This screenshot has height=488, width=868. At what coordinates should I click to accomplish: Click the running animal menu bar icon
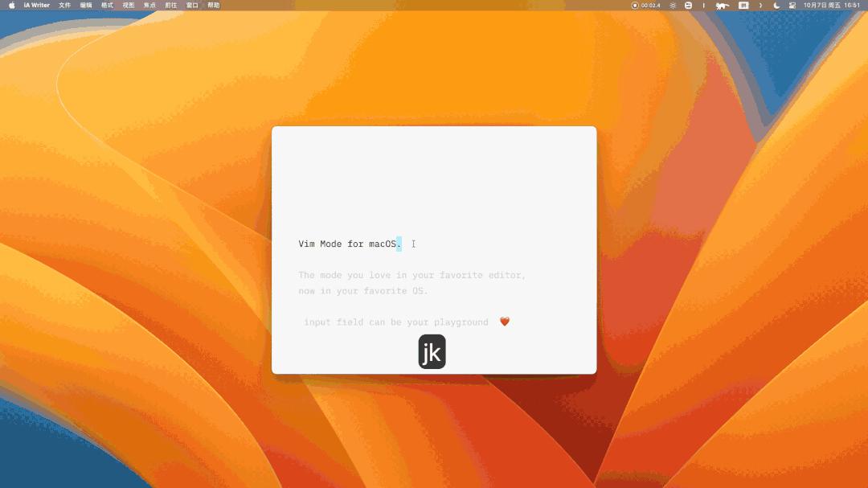(722, 6)
